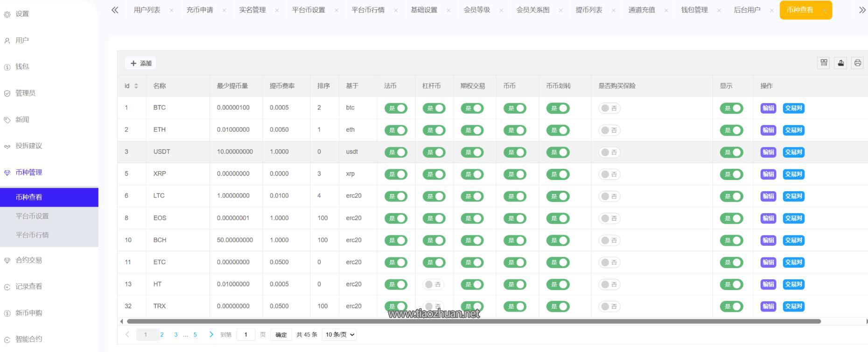The width and height of the screenshot is (868, 352).
Task: Go to next page arrow
Action: (x=211, y=334)
